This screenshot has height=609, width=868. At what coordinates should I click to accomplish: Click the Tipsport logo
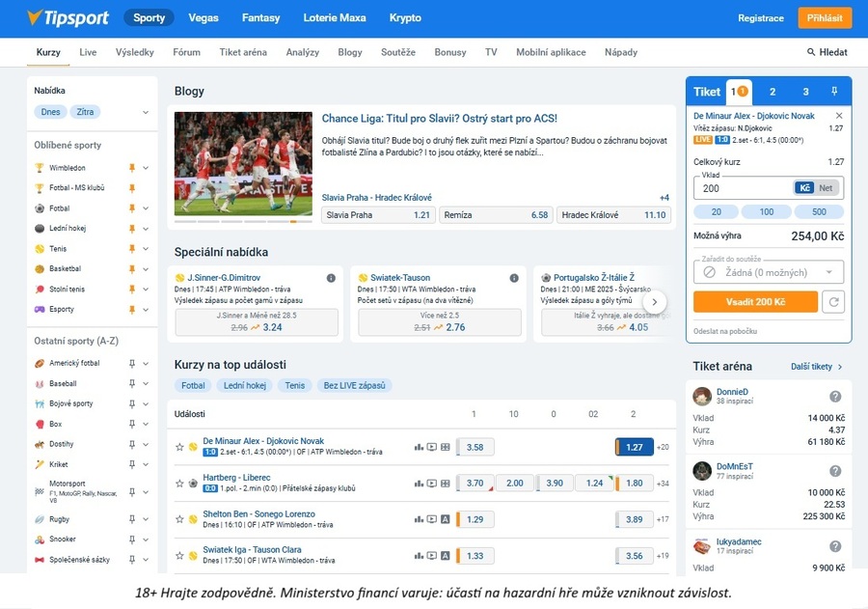pyautogui.click(x=68, y=17)
